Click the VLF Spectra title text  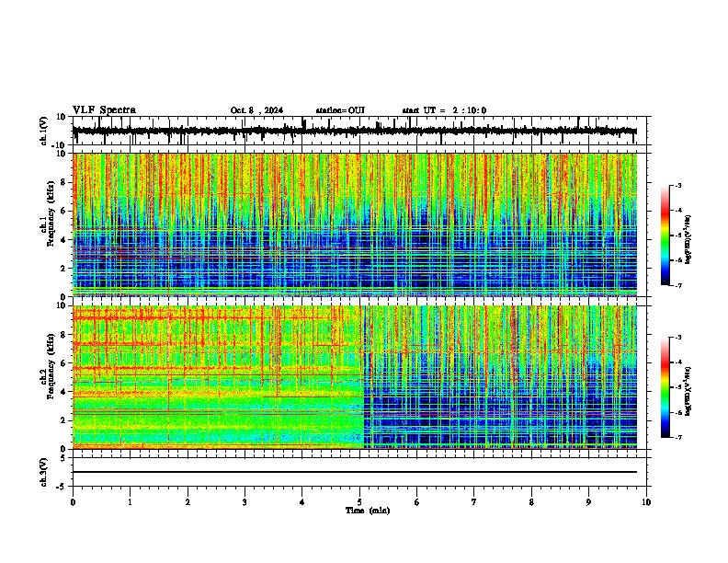tap(104, 110)
